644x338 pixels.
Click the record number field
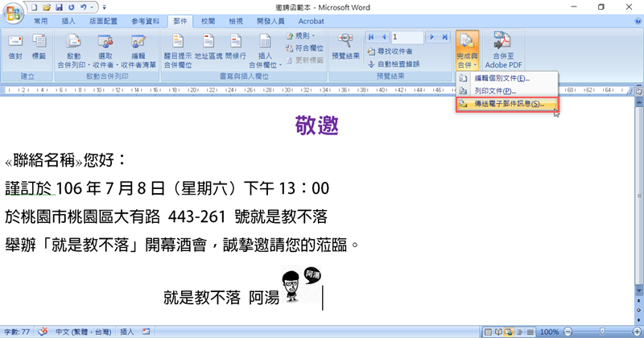[407, 37]
